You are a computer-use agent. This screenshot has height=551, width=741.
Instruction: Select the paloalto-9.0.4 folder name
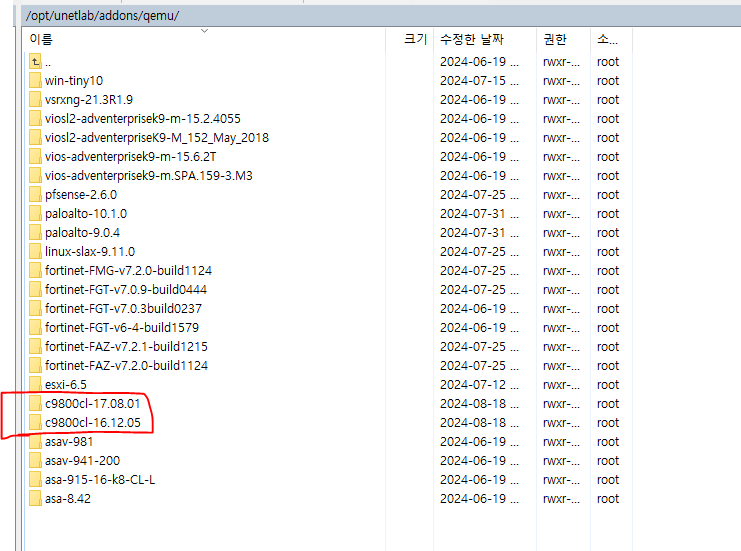click(x=82, y=232)
